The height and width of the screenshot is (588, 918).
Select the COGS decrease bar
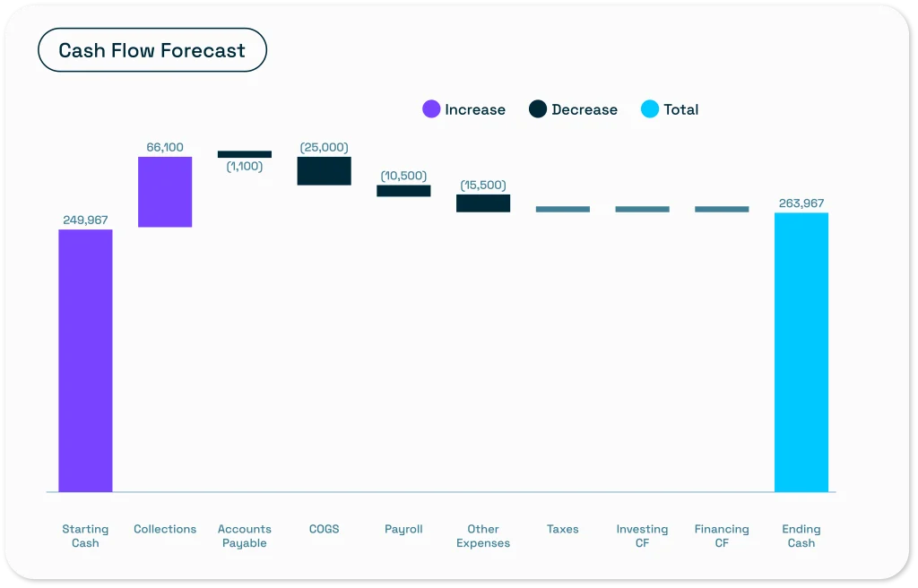pos(324,171)
